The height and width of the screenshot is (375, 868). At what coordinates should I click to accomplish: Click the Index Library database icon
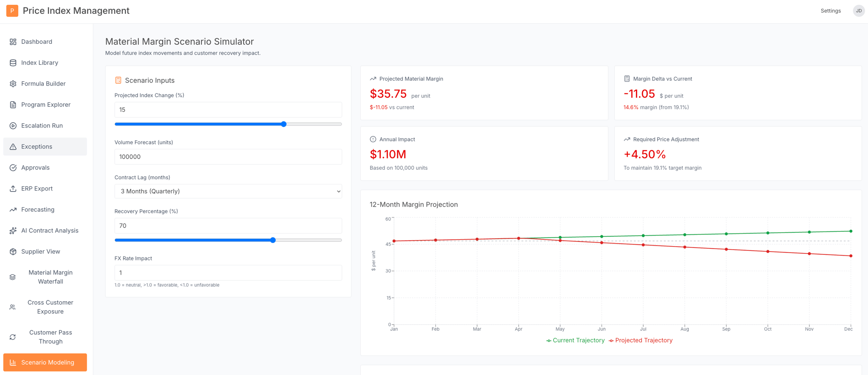13,63
